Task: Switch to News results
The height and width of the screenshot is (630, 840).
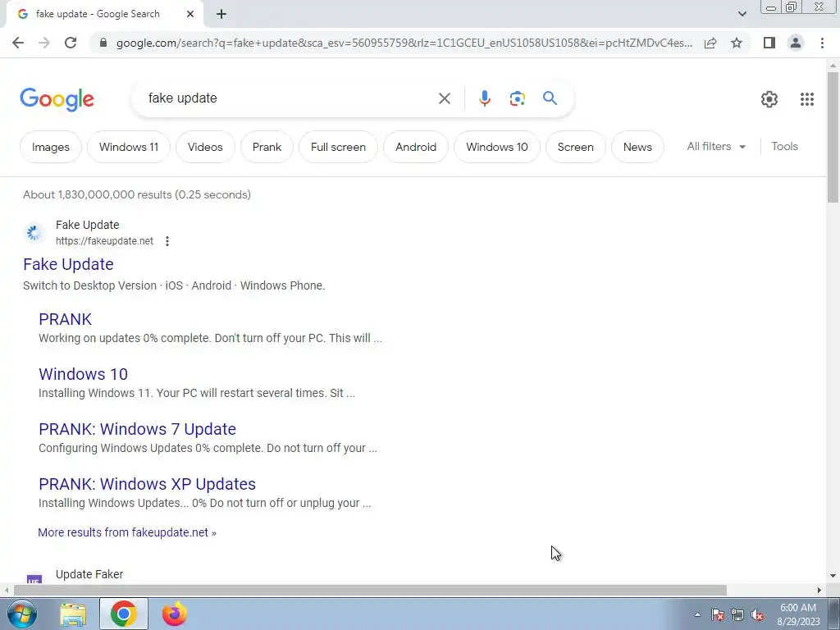Action: 637,147
